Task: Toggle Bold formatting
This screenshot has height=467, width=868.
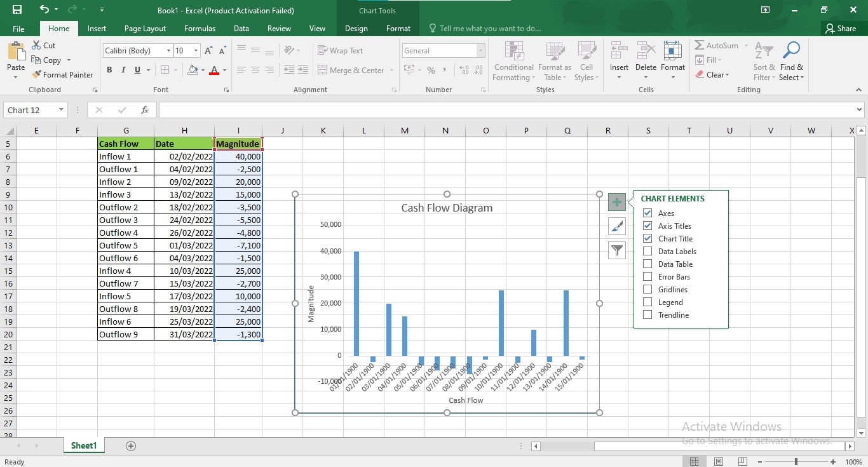Action: pyautogui.click(x=109, y=70)
